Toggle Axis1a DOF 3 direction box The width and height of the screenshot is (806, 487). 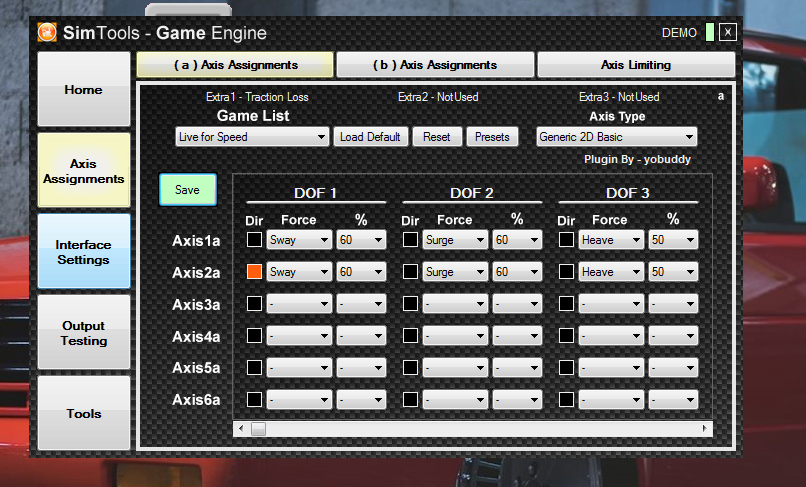click(566, 240)
